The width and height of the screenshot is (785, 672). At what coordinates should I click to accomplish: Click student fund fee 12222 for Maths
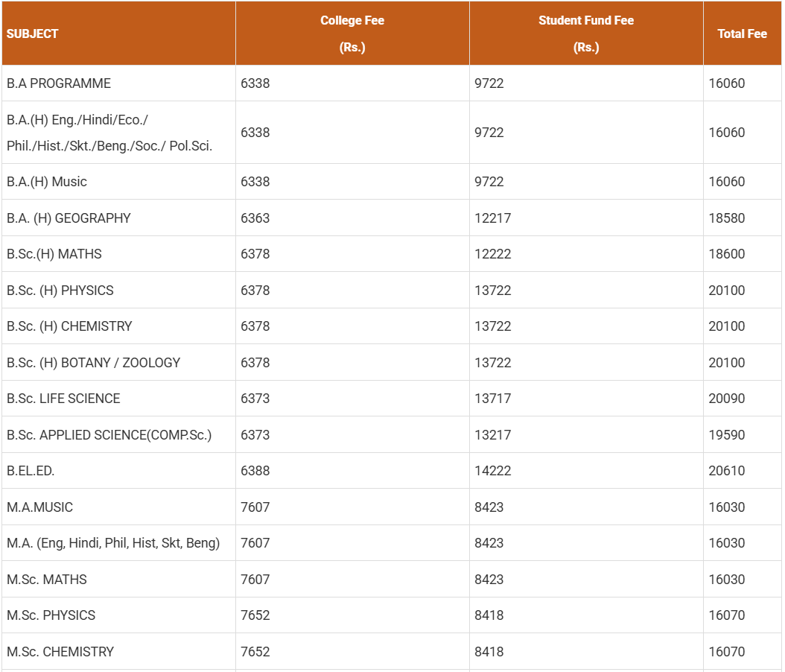point(493,254)
